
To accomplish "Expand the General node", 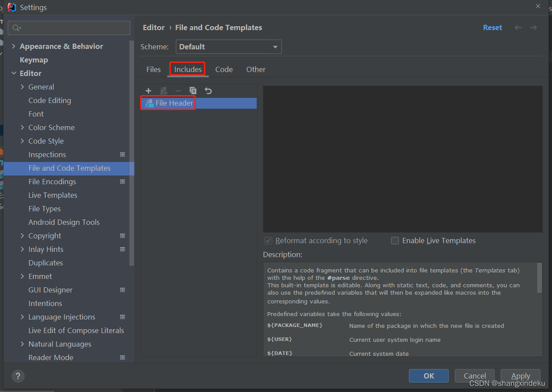I will click(22, 87).
